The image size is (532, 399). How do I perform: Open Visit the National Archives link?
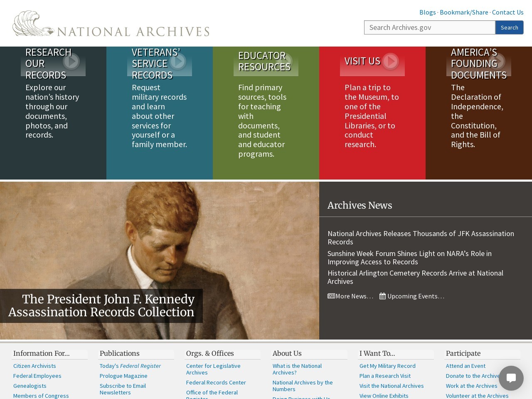(x=392, y=386)
